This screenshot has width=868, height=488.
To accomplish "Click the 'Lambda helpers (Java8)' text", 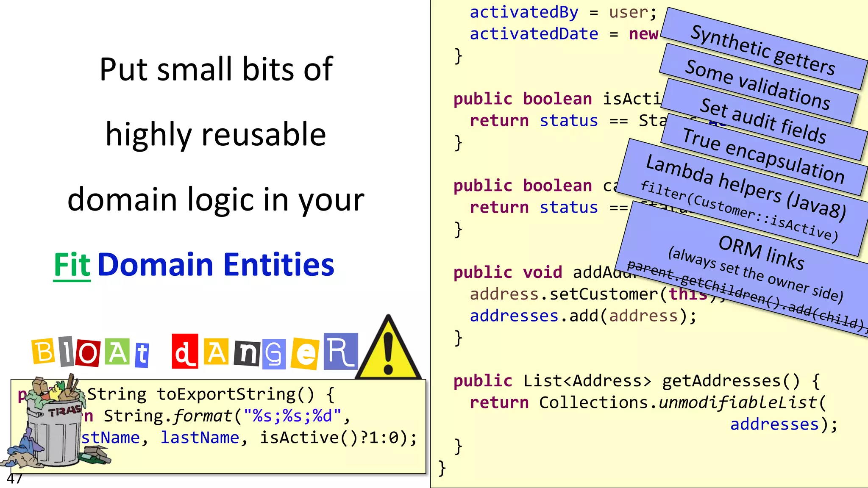I will click(x=746, y=187).
